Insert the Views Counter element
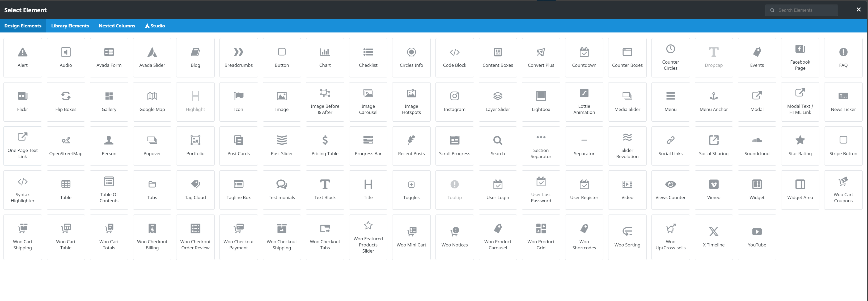This screenshot has width=868, height=301. click(x=670, y=190)
